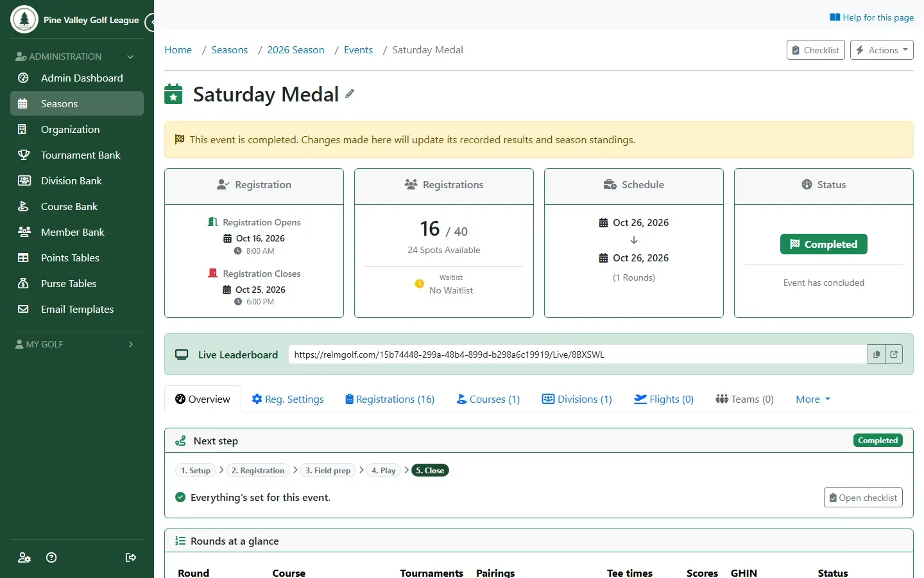924x578 pixels.
Task: Go to Organization in sidebar
Action: click(x=77, y=129)
